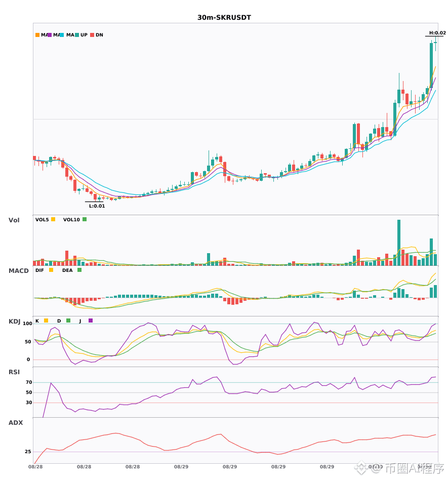Select the H:0.02 high price marker
448x481 pixels.
pos(437,33)
